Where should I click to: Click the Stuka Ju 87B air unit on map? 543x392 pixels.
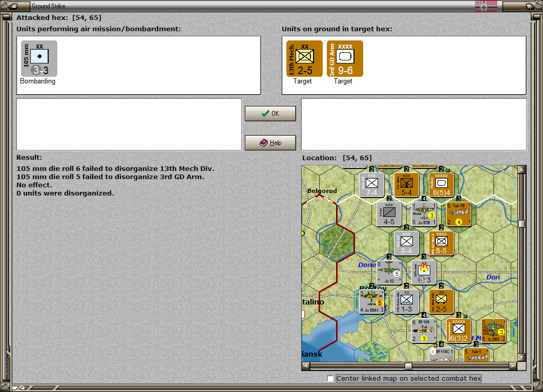pyautogui.click(x=424, y=214)
